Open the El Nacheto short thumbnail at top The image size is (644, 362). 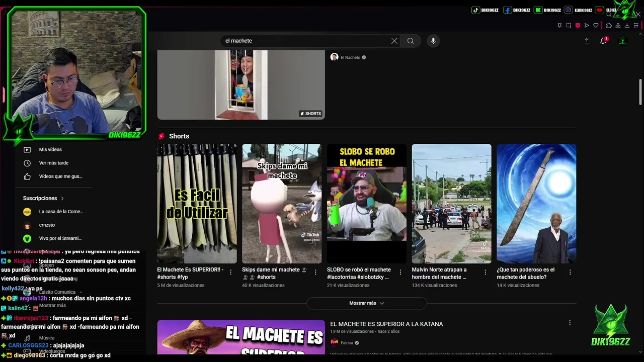coord(241,85)
